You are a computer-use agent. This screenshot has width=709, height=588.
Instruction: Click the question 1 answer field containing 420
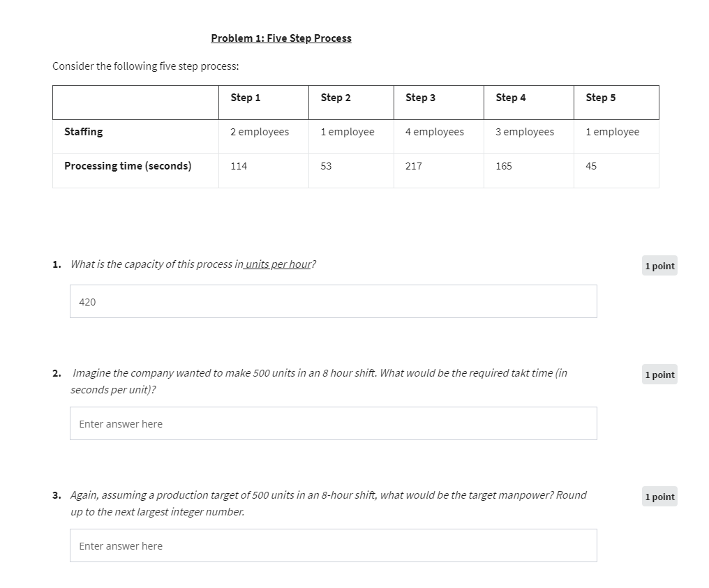pyautogui.click(x=334, y=301)
